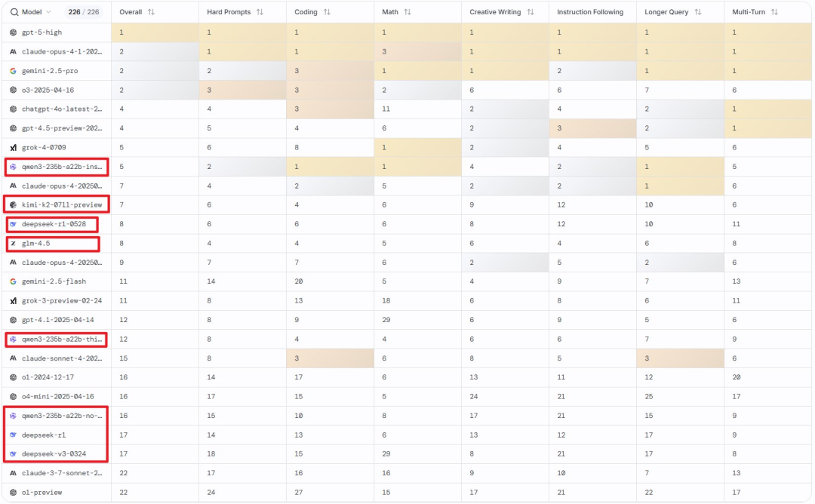
Task: Click the 226 / 226 model count badge
Action: pos(84,12)
